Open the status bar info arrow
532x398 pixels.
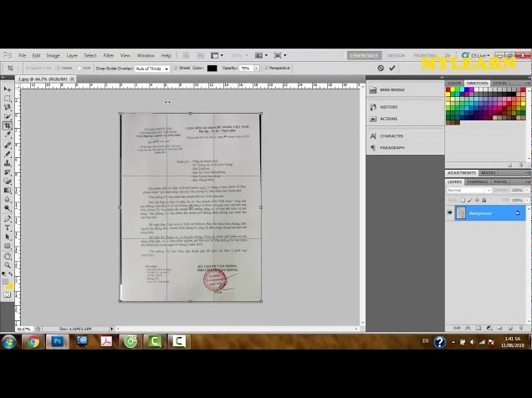pos(111,329)
